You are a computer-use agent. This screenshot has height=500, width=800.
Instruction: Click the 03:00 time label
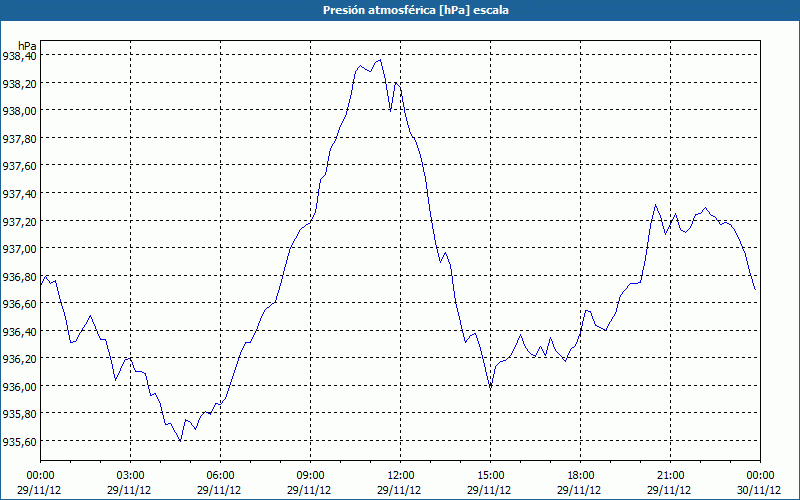click(130, 476)
